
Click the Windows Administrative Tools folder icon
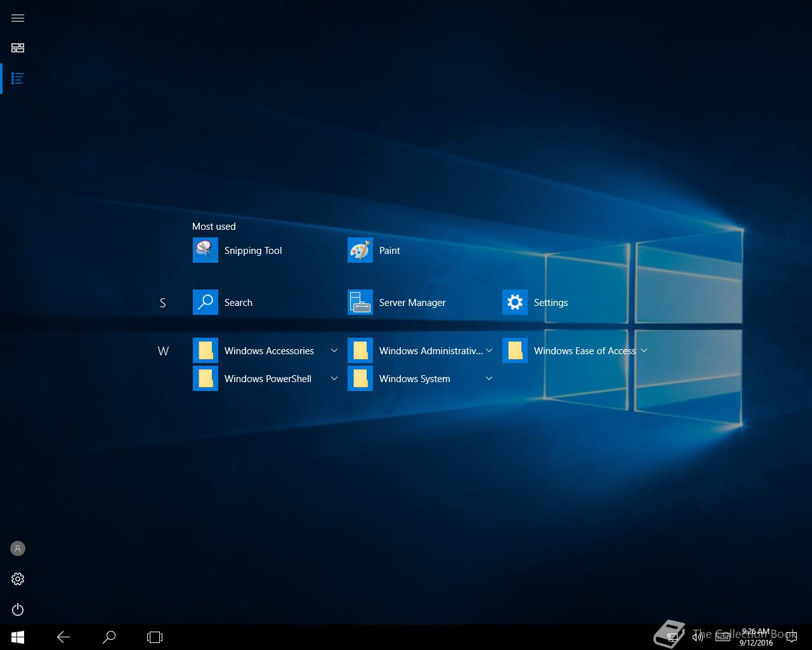(x=360, y=350)
